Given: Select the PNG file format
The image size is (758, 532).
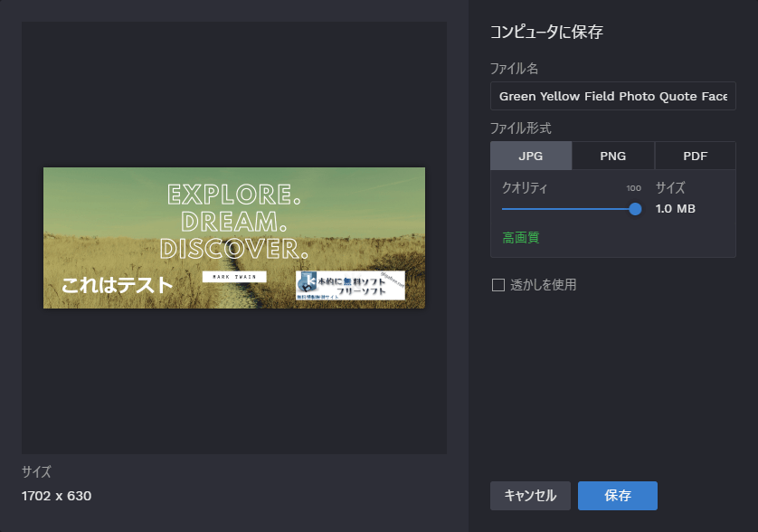Looking at the screenshot, I should tap(613, 156).
